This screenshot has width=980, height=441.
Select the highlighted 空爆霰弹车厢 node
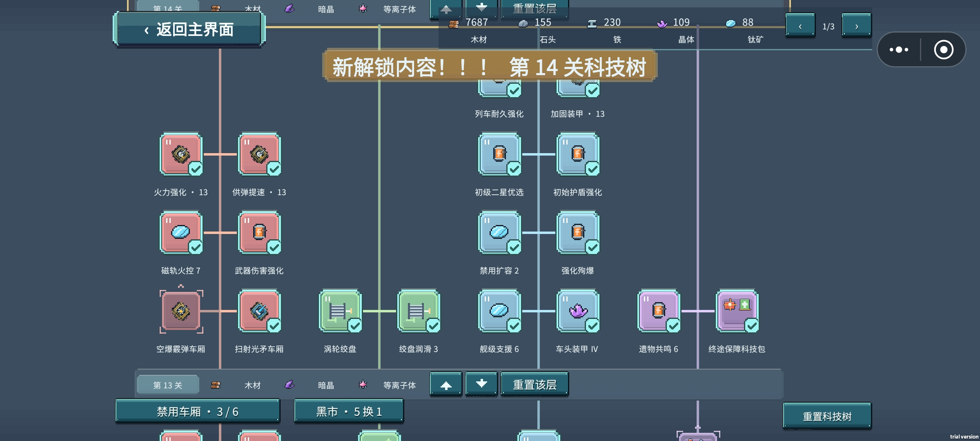coord(181,311)
